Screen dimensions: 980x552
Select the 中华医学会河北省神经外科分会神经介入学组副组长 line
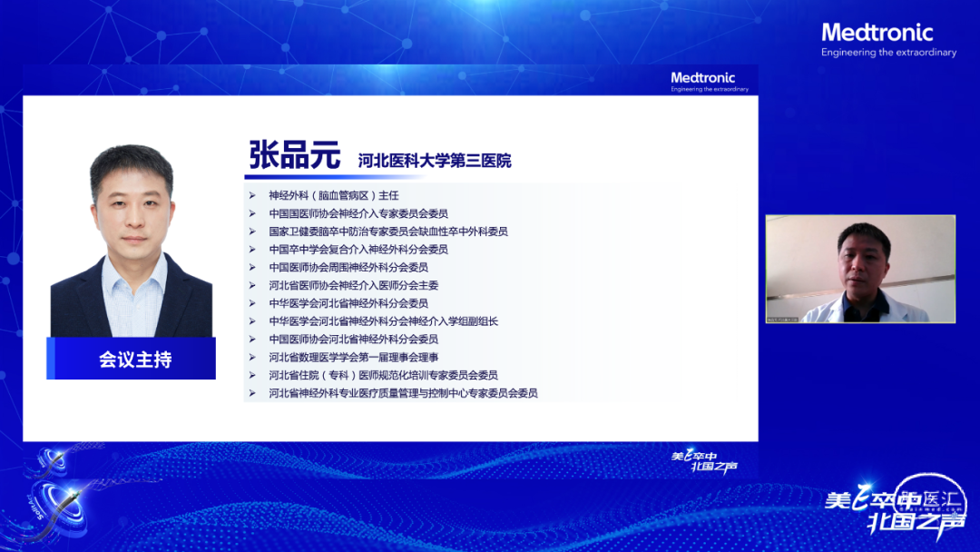(x=383, y=321)
